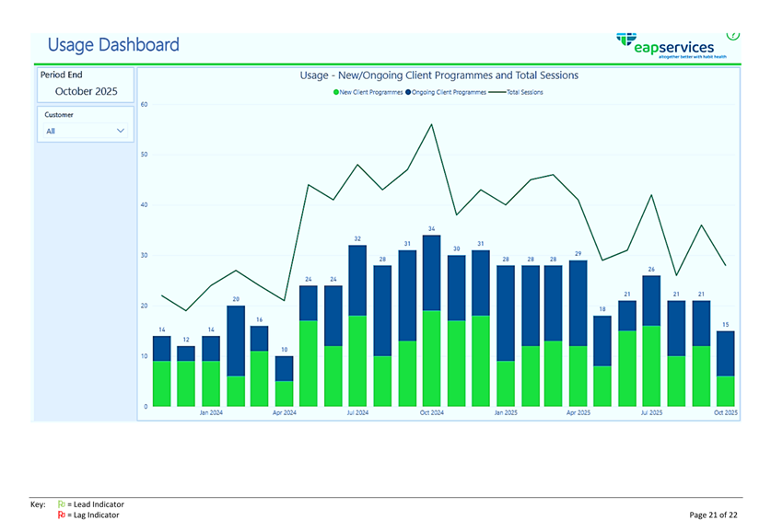771x532 pixels.
Task: Click the help icon in top-right corner
Action: pyautogui.click(x=733, y=35)
